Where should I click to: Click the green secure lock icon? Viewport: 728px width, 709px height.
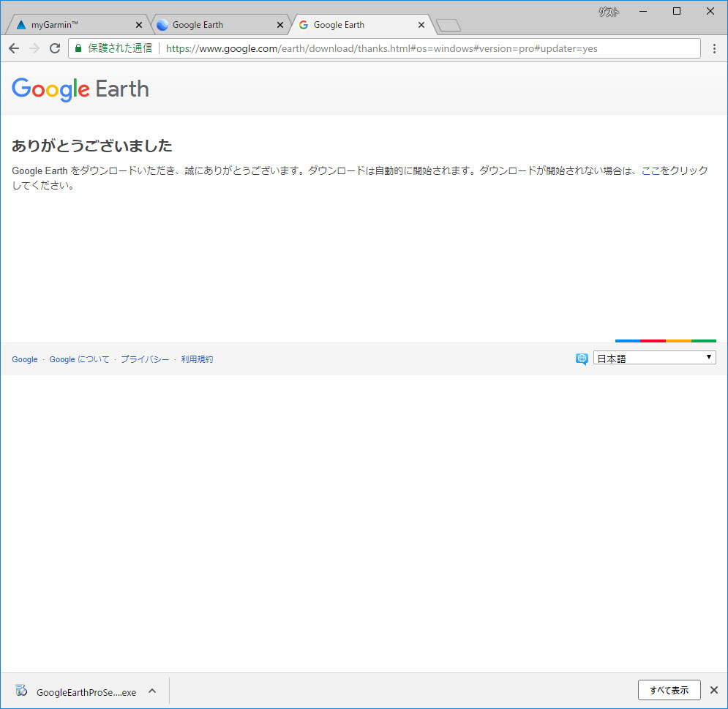[x=78, y=48]
